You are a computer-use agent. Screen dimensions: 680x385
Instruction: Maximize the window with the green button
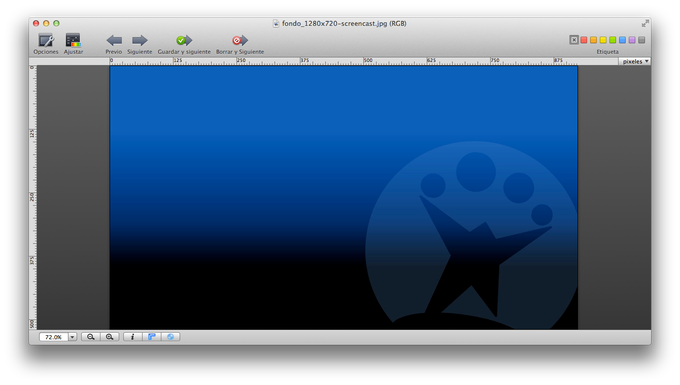click(x=56, y=23)
